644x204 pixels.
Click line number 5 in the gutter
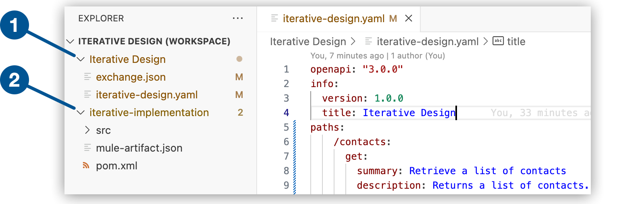(x=286, y=127)
